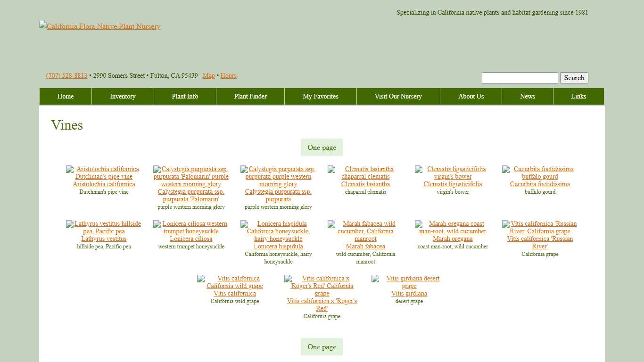
Task: Click in the search text field
Action: point(520,78)
